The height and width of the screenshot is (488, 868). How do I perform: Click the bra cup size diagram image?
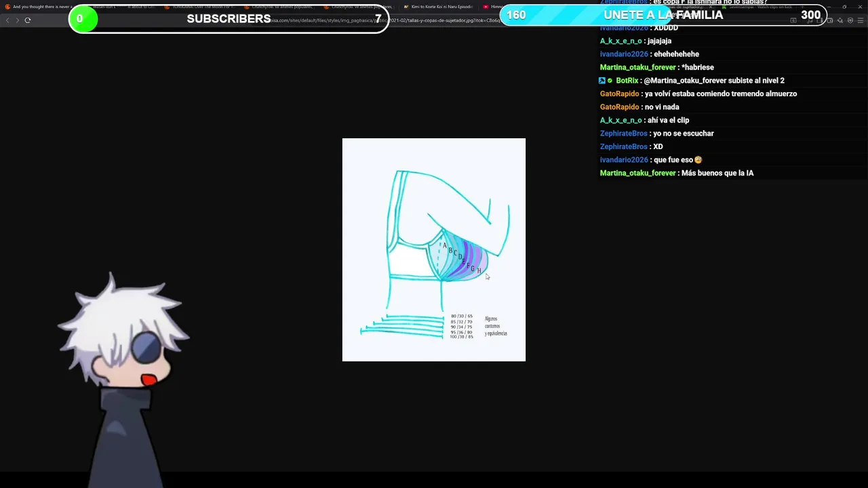[434, 249]
